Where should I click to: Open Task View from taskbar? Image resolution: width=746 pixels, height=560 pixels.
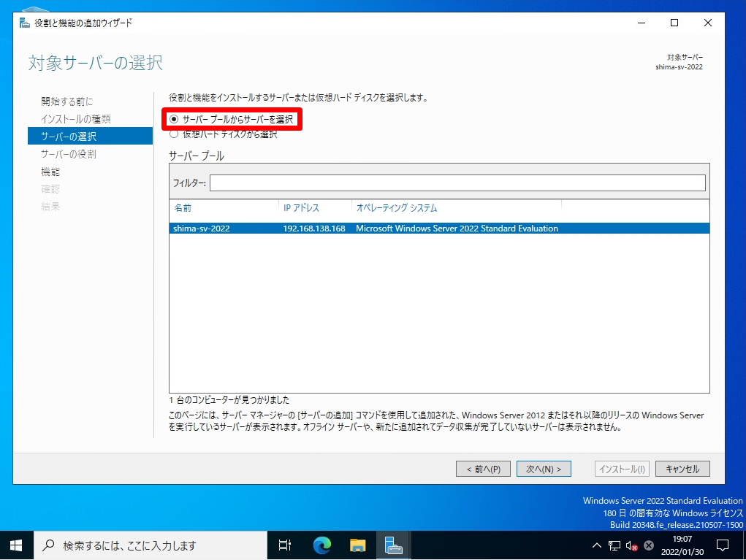284,545
